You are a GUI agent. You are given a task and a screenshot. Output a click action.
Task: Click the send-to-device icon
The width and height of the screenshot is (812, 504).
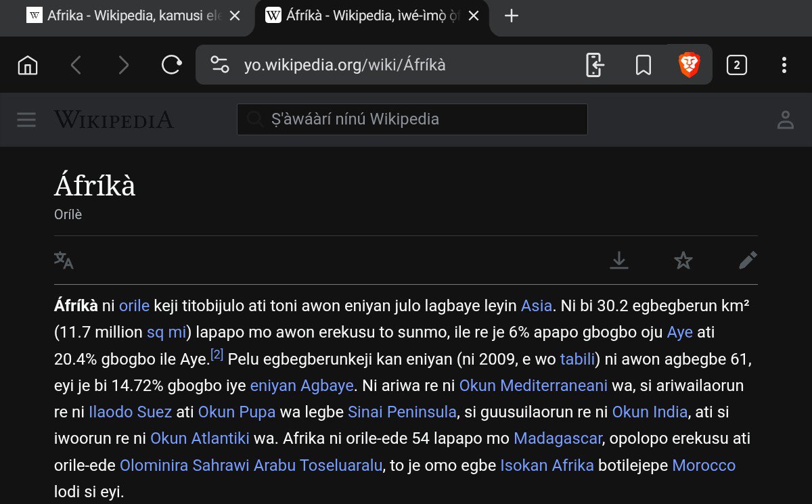pos(594,65)
